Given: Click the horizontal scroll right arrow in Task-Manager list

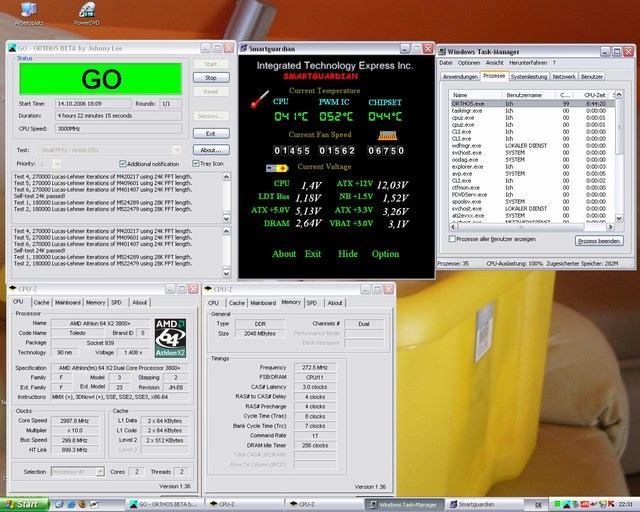Looking at the screenshot, I should (x=610, y=227).
